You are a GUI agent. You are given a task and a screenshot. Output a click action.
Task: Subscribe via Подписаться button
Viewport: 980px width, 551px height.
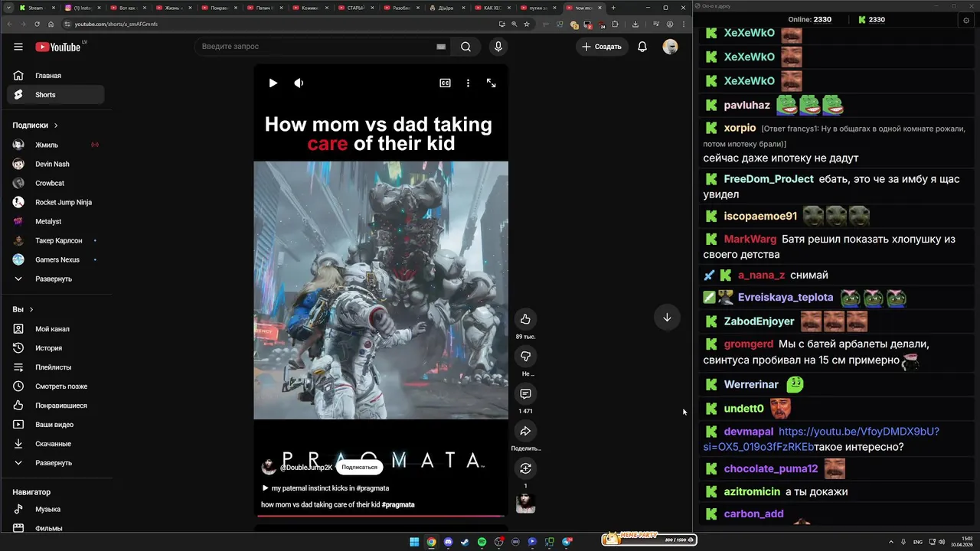click(x=359, y=467)
